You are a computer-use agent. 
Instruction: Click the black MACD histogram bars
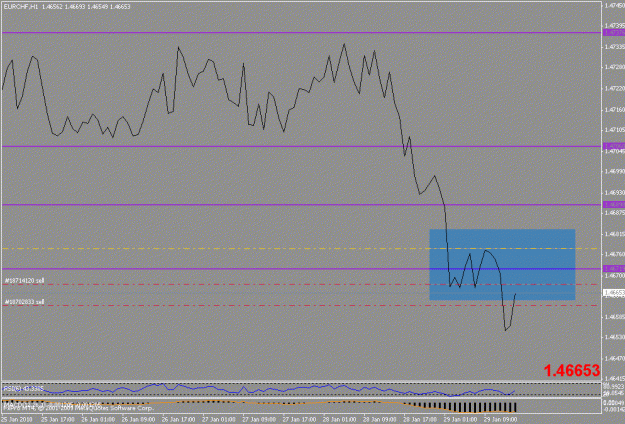click(x=466, y=407)
